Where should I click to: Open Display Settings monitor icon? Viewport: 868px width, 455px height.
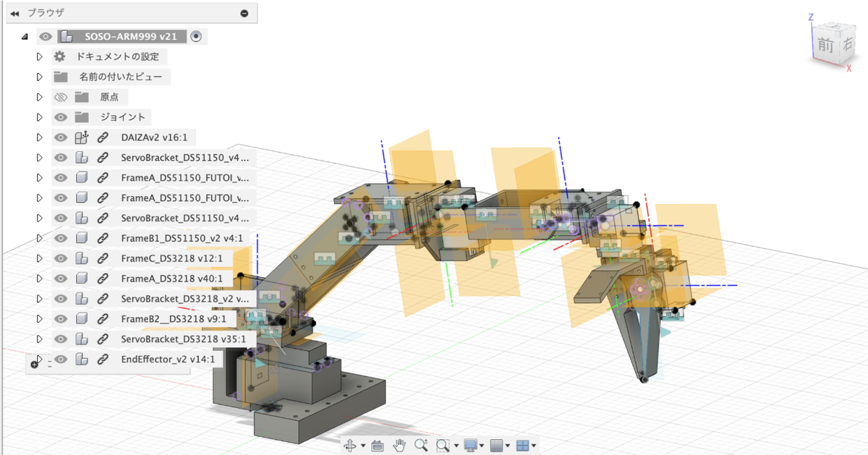click(470, 446)
